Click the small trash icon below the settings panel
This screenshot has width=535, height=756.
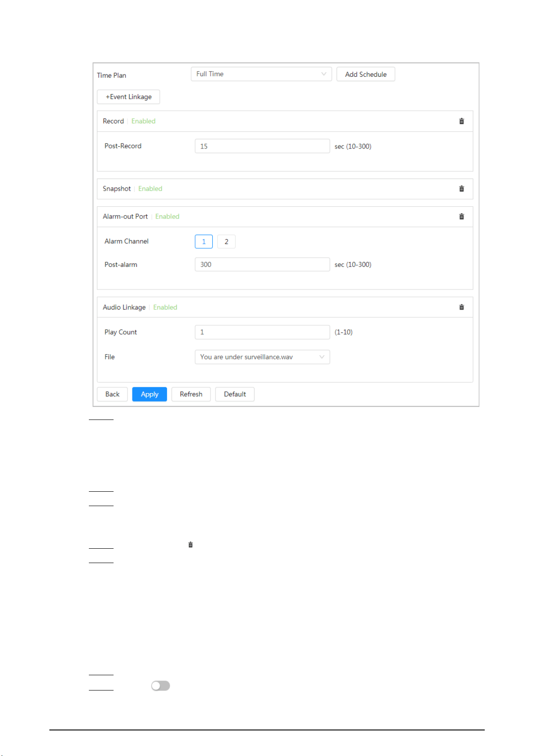(x=190, y=545)
